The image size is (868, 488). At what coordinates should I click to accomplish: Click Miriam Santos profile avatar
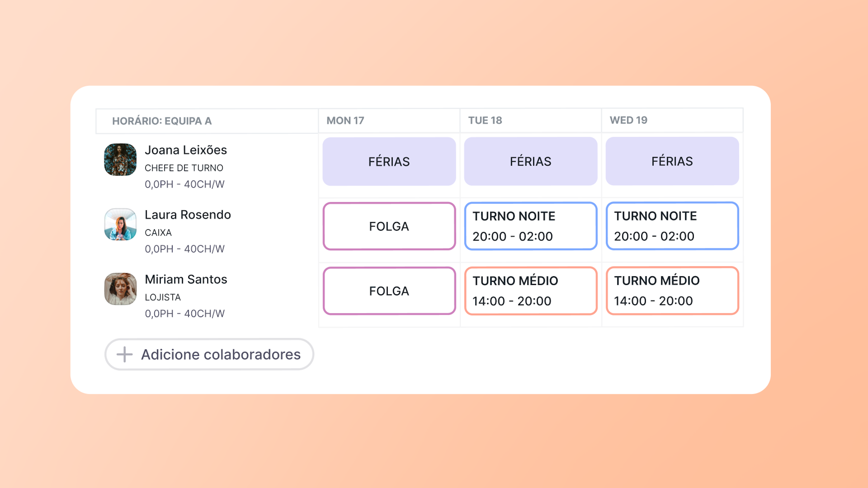coord(120,289)
